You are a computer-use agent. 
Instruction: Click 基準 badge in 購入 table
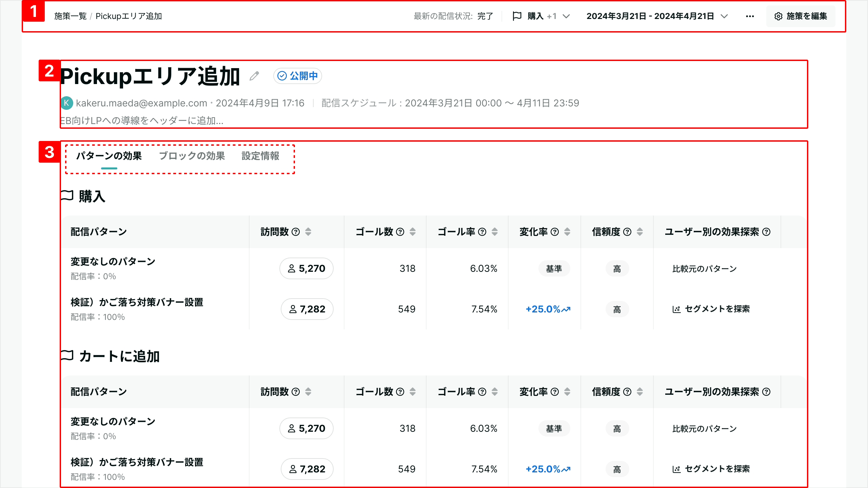[554, 269]
